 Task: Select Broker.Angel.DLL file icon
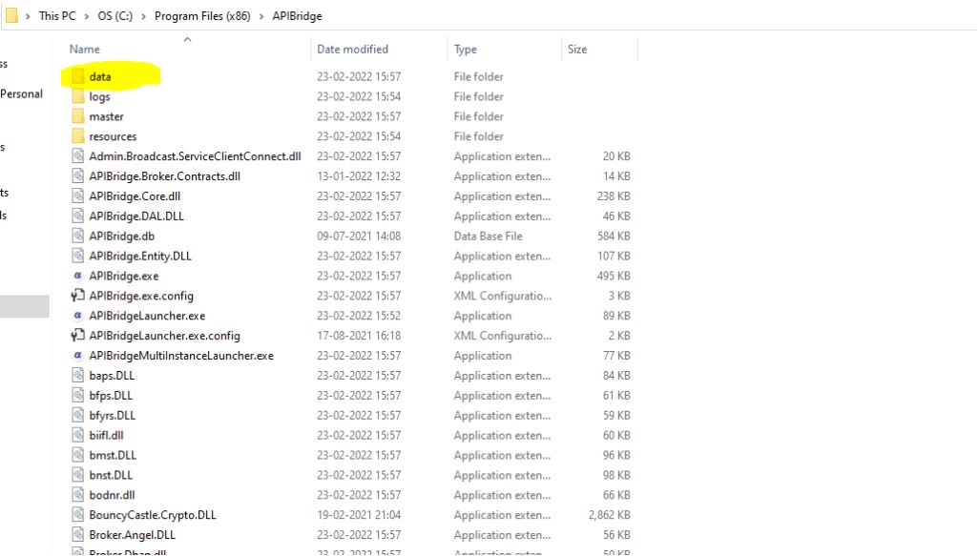coord(77,535)
